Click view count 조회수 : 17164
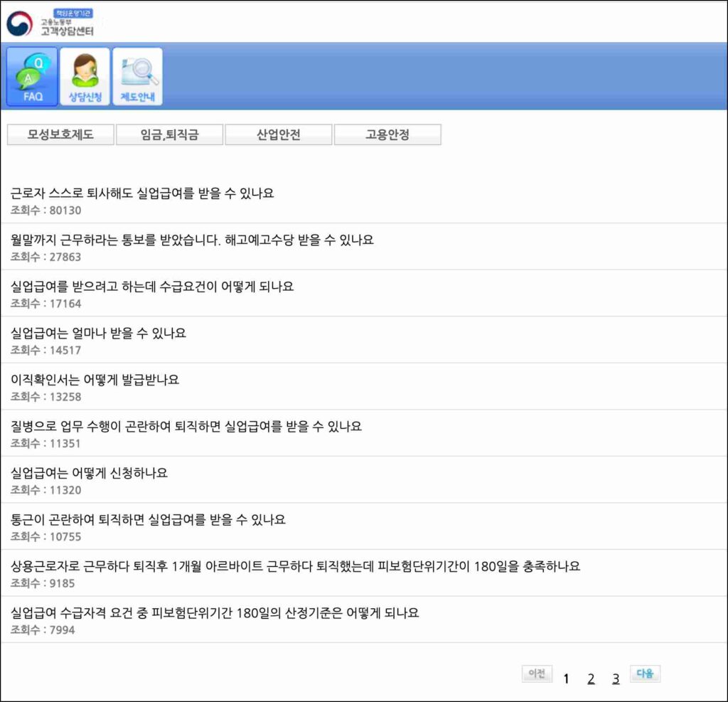The height and width of the screenshot is (702, 728). 46,304
